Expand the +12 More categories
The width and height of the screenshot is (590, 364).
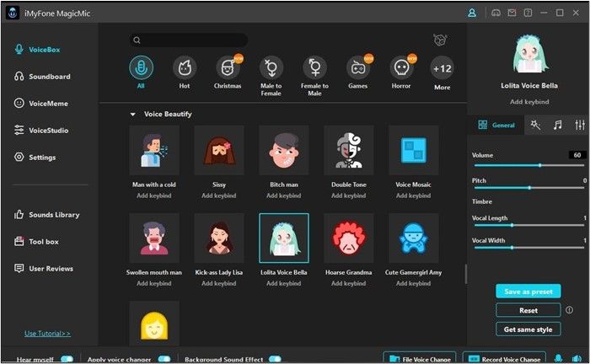coord(442,68)
